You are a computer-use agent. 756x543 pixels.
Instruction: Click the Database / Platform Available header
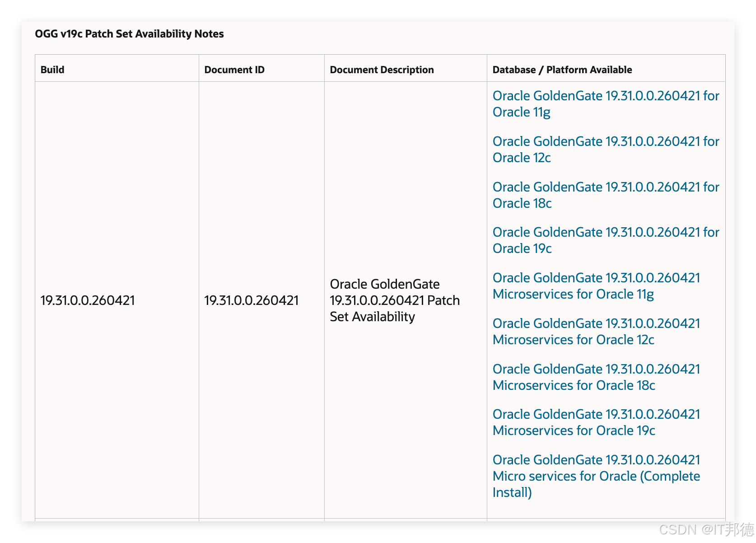pyautogui.click(x=562, y=70)
